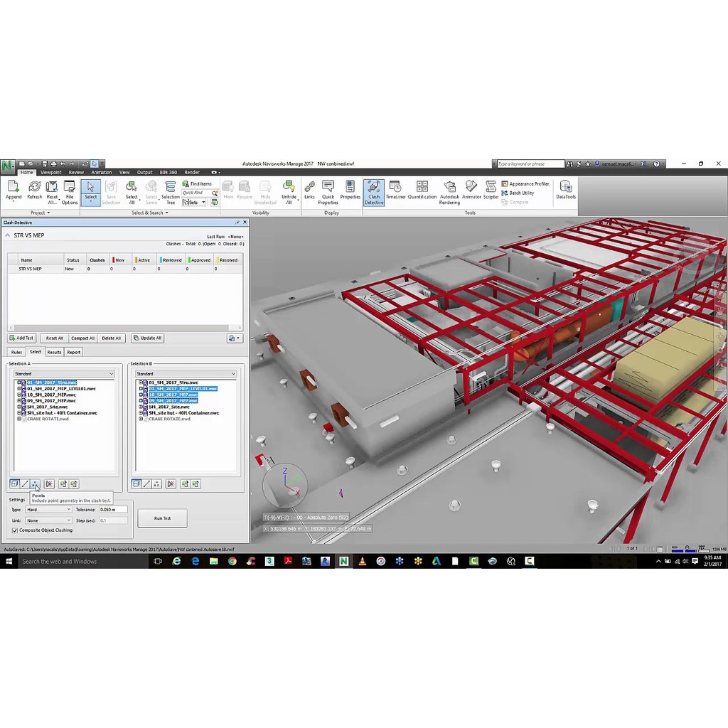The image size is (728, 728).
Task: Click the Compact All button
Action: pyautogui.click(x=82, y=338)
